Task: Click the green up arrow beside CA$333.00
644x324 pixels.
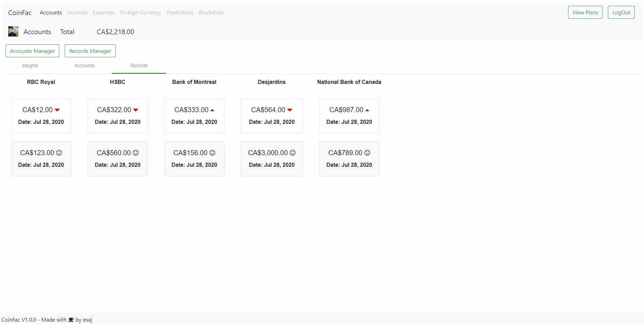Action: click(212, 110)
